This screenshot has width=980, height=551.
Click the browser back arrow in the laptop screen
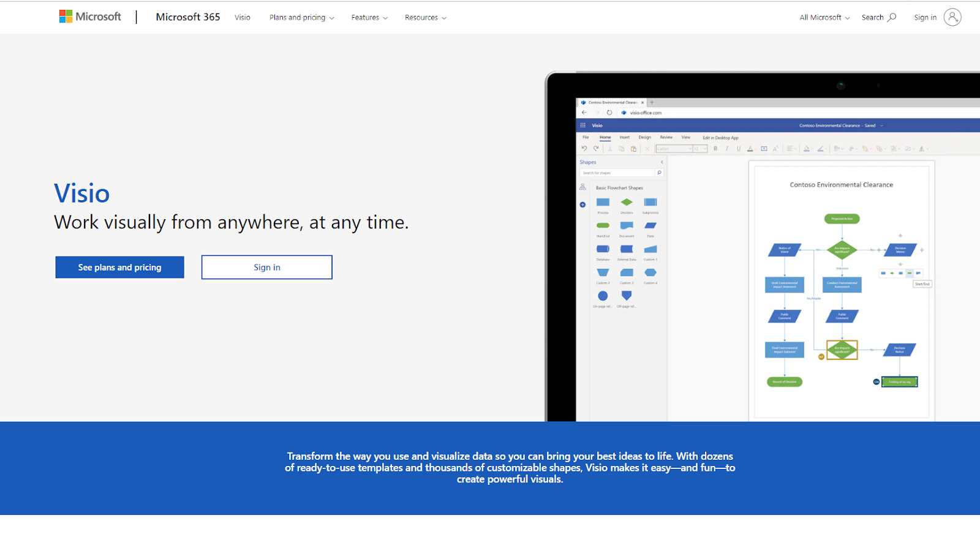pos(584,113)
